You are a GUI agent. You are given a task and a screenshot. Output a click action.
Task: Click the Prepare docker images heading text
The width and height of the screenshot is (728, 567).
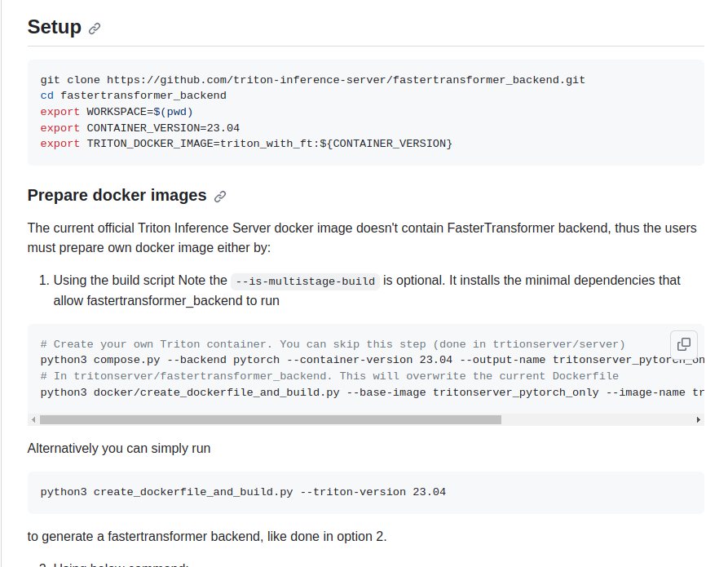click(x=117, y=196)
